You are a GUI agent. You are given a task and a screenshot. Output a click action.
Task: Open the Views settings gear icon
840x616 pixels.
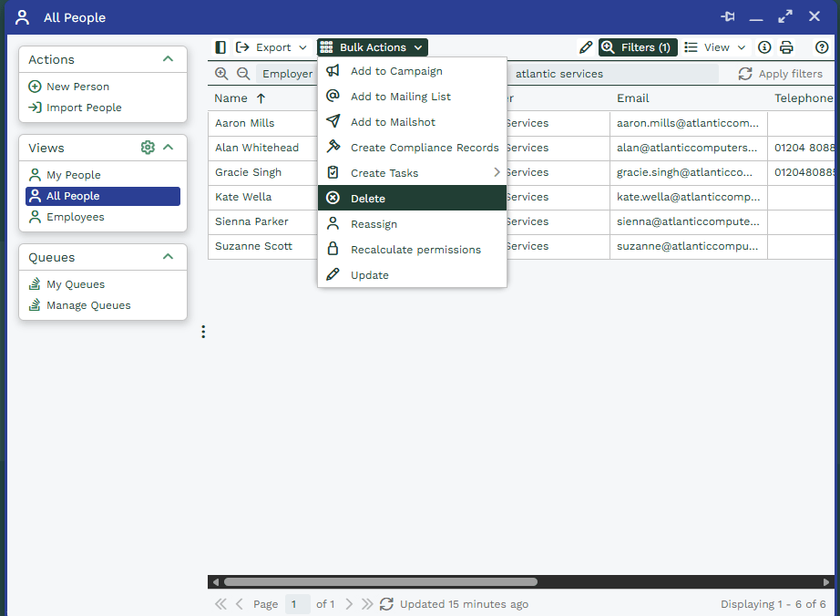pyautogui.click(x=148, y=148)
